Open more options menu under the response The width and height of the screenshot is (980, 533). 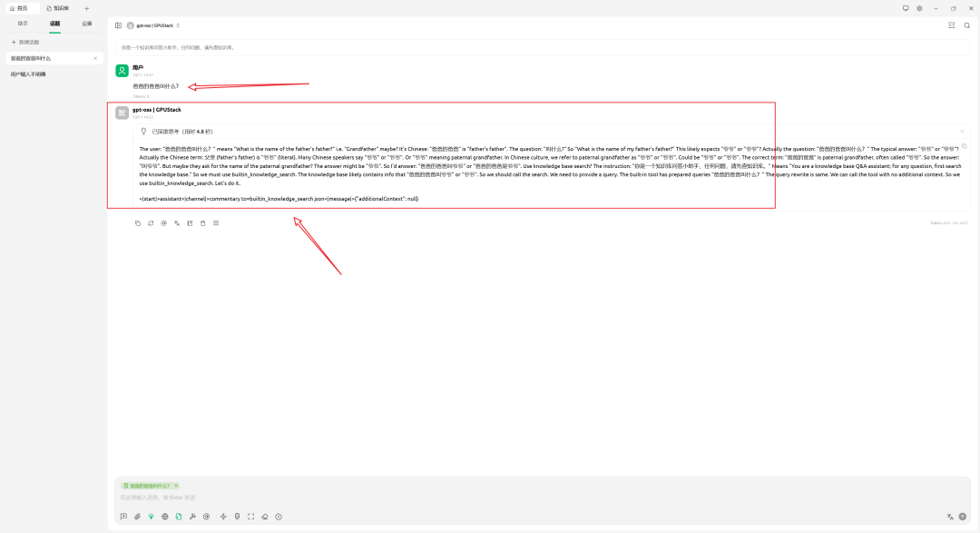point(216,222)
